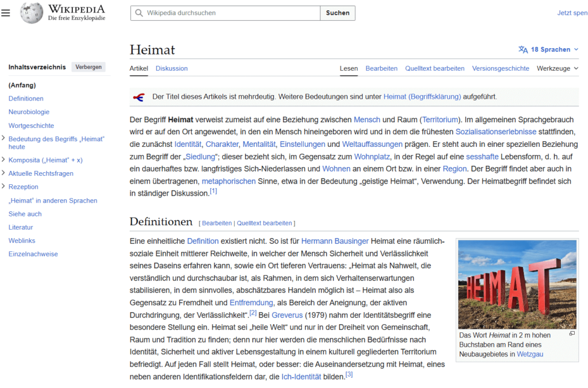Expand the Rezeption contents entry
This screenshot has height=388, width=588.
click(4, 187)
